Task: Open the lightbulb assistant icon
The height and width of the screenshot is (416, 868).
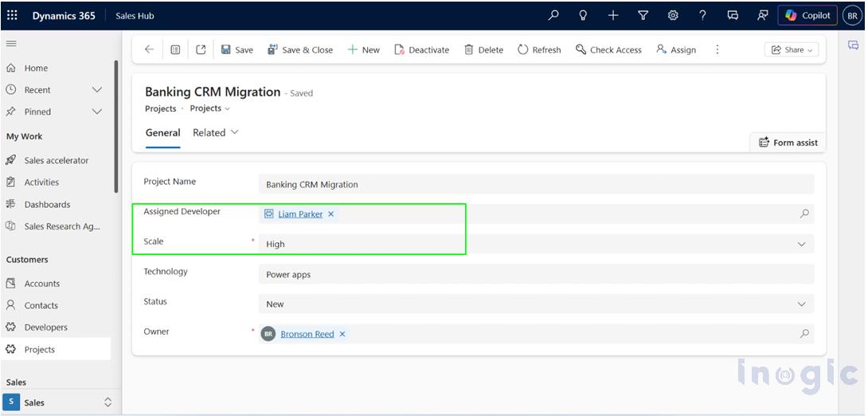Action: [583, 15]
